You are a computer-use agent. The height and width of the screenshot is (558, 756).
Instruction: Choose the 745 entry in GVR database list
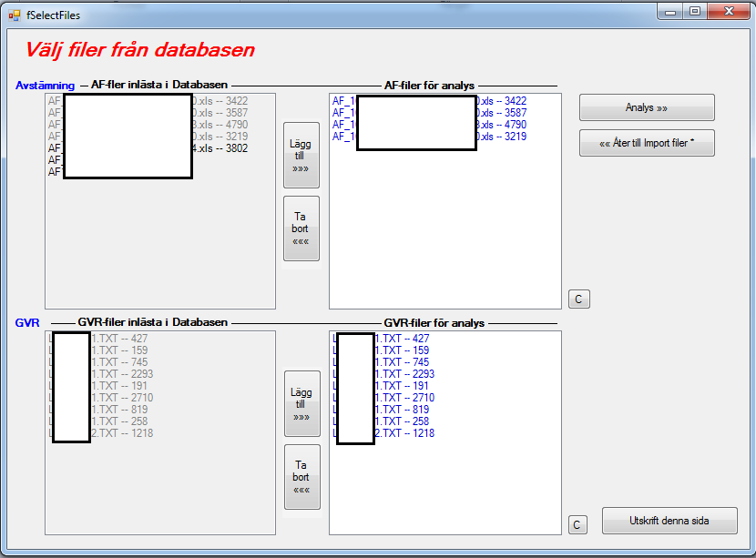tap(119, 362)
